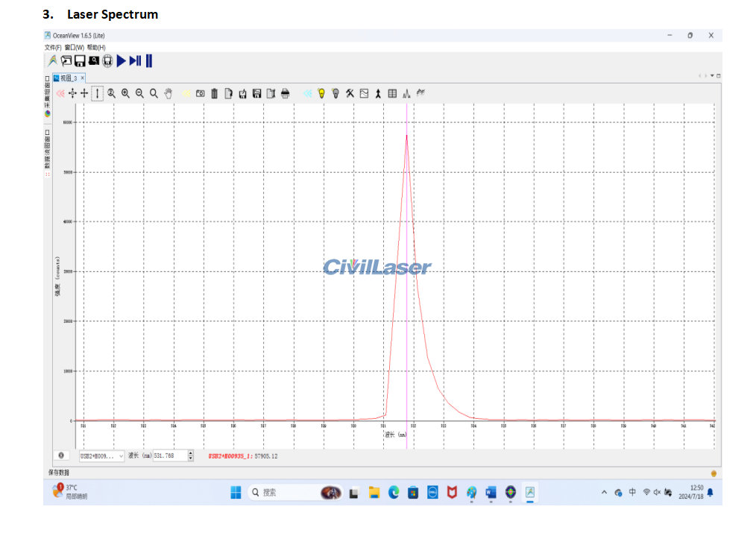Click the hand pan tool
This screenshot has height=533, width=756.
tap(168, 93)
